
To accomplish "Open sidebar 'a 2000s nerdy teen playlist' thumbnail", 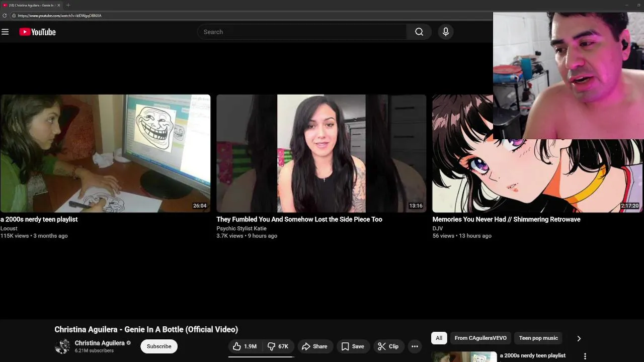I will click(464, 356).
